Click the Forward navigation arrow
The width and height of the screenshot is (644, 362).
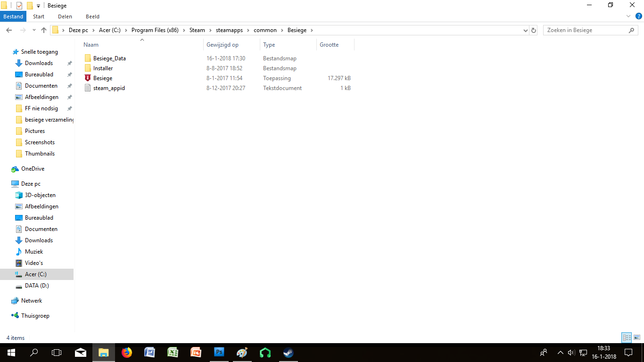tap(23, 30)
